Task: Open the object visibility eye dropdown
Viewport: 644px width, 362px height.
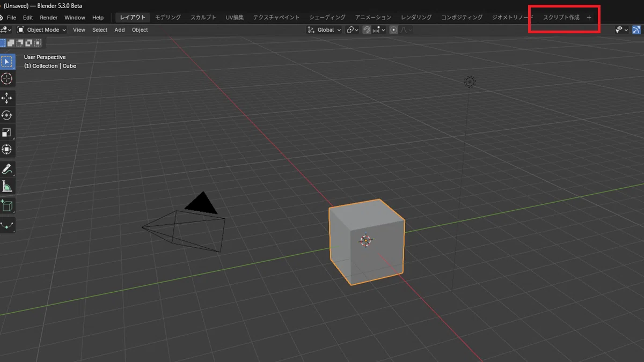Action: pyautogui.click(x=621, y=30)
